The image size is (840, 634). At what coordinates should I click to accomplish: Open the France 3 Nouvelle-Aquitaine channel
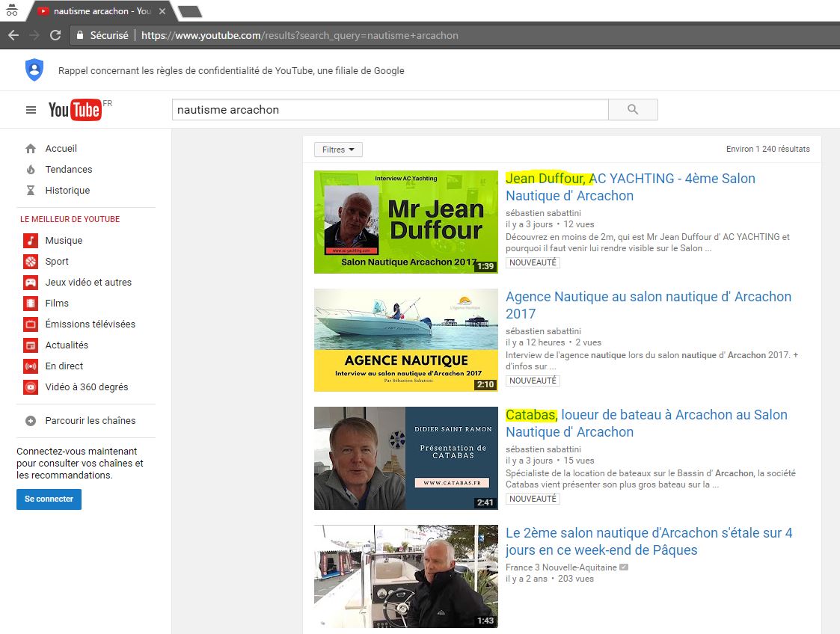pos(561,567)
